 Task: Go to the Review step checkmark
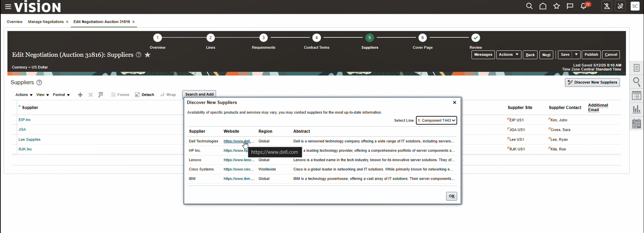coord(475,38)
